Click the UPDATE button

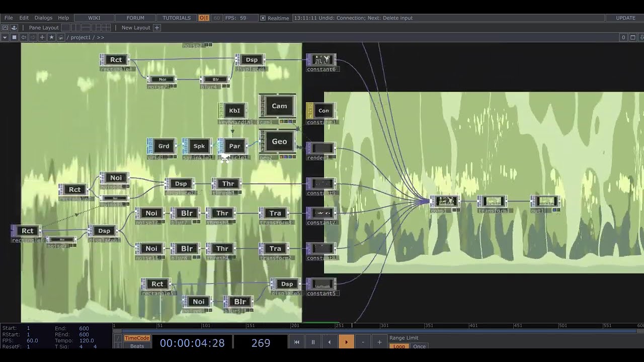(x=625, y=18)
